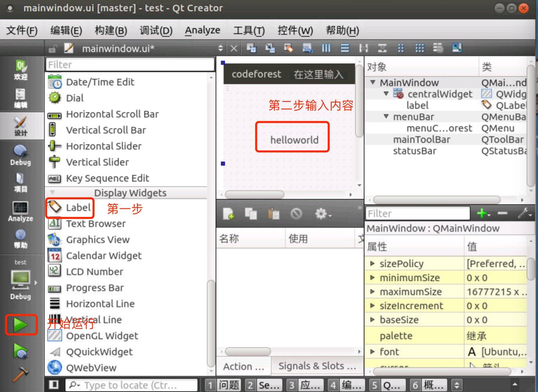The image size is (538, 392).
Task: Open Debug mode in the sidebar
Action: 20,155
